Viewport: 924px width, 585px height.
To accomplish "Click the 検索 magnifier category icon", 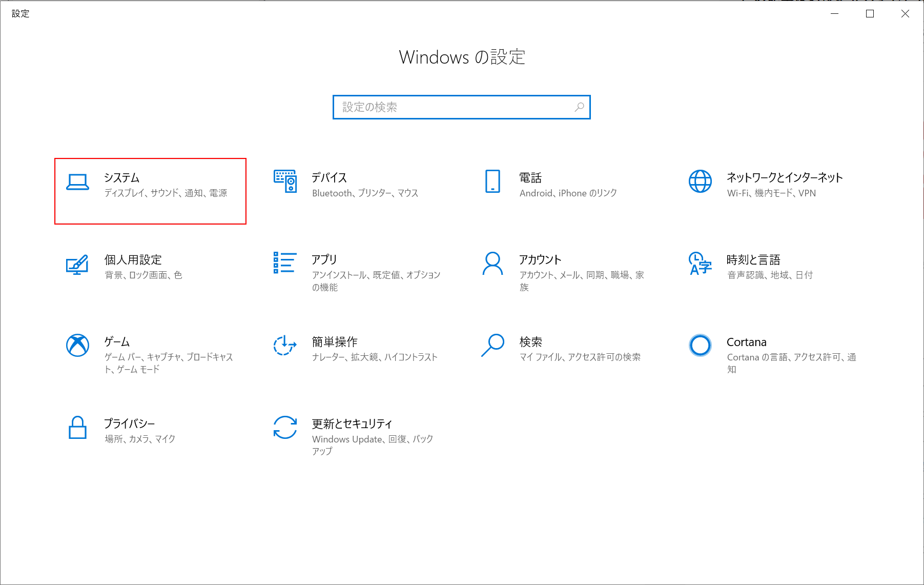I will point(492,346).
